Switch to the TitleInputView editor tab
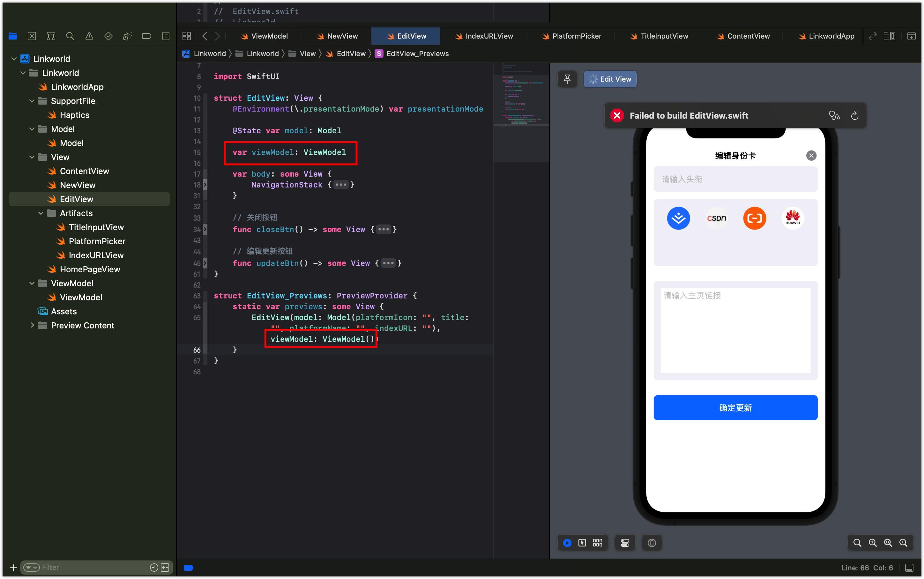The width and height of the screenshot is (924, 579). [659, 36]
